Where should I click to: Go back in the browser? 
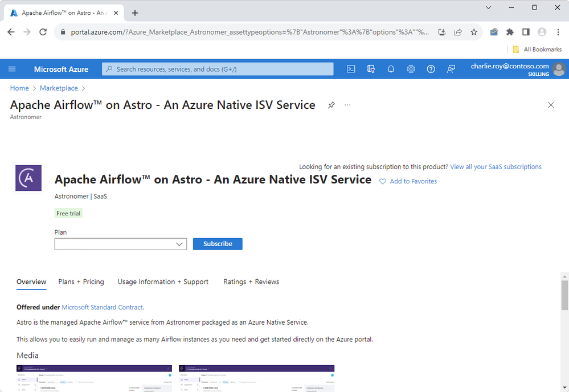pos(11,32)
